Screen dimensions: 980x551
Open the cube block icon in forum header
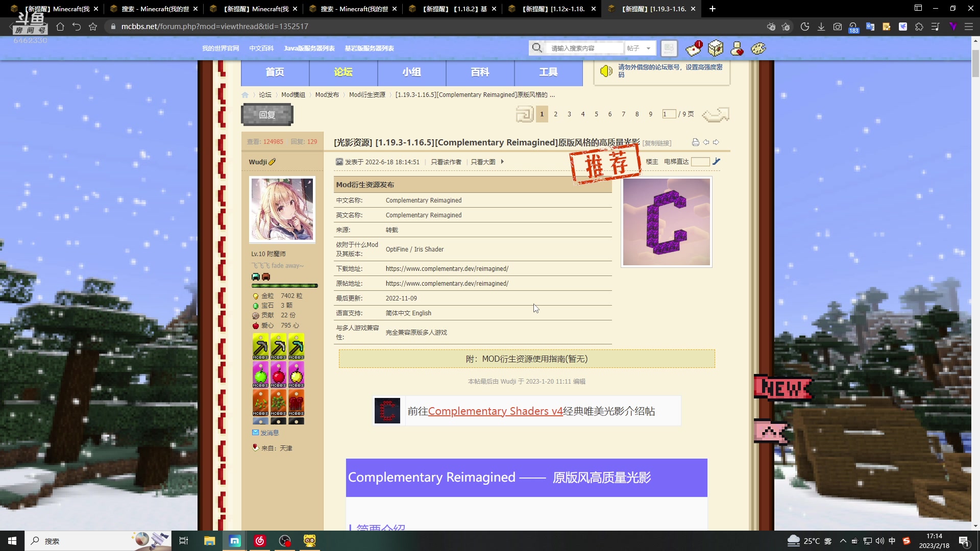[716, 48]
